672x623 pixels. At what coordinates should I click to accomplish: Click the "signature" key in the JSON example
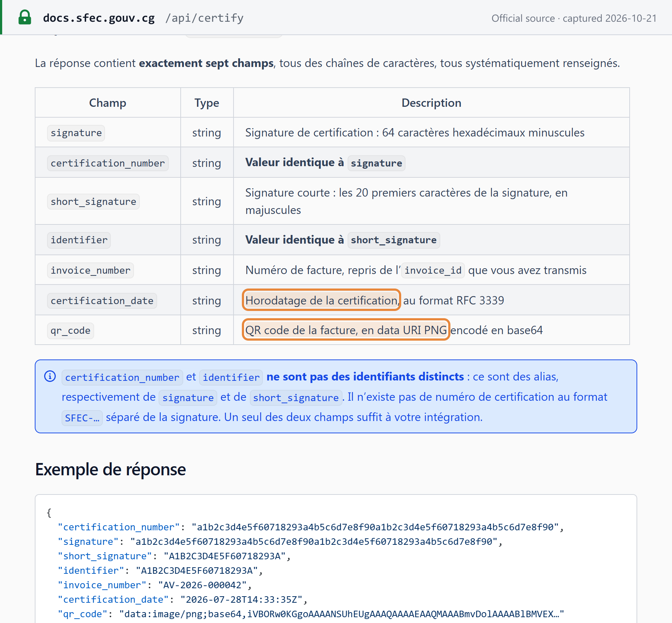[88, 542]
